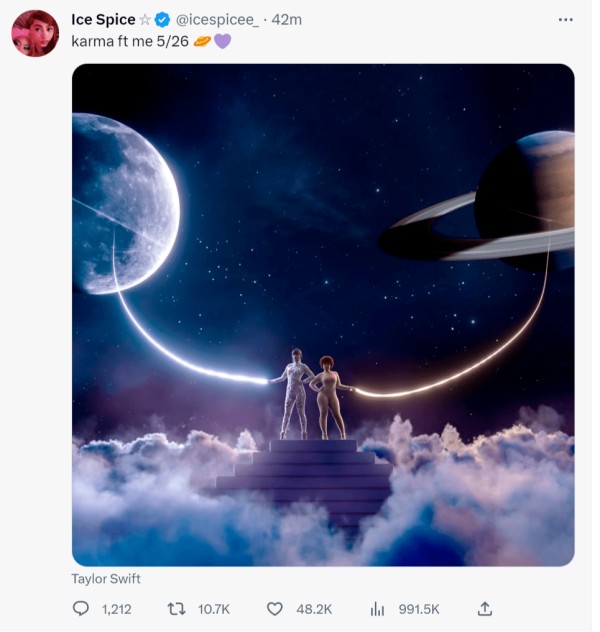Open the three-dot more options menu
This screenshot has height=632, width=600.
click(566, 19)
